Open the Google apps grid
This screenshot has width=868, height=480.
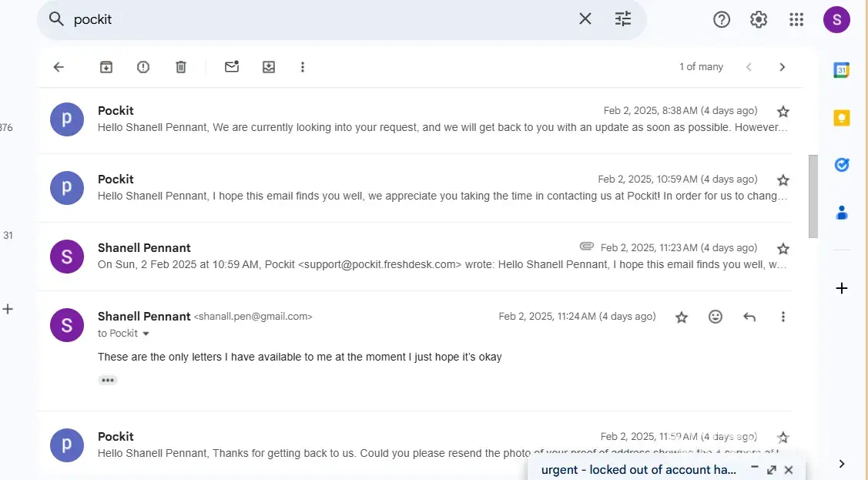coord(796,20)
